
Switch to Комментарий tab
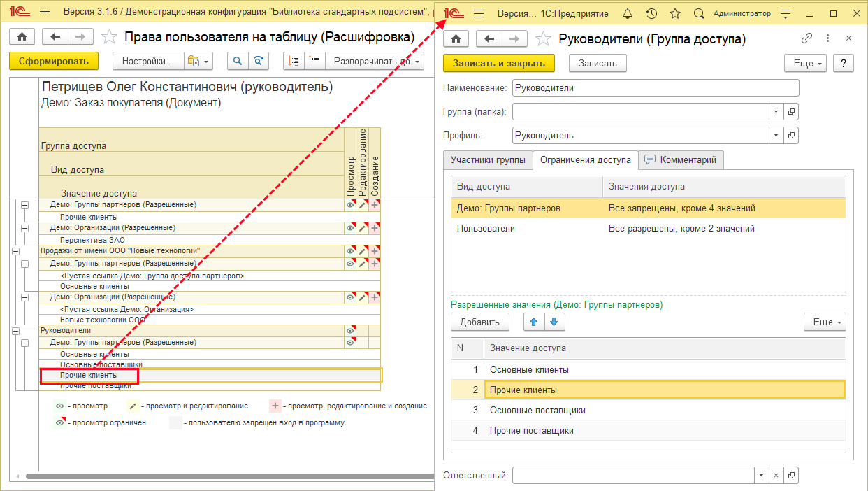[x=681, y=159]
